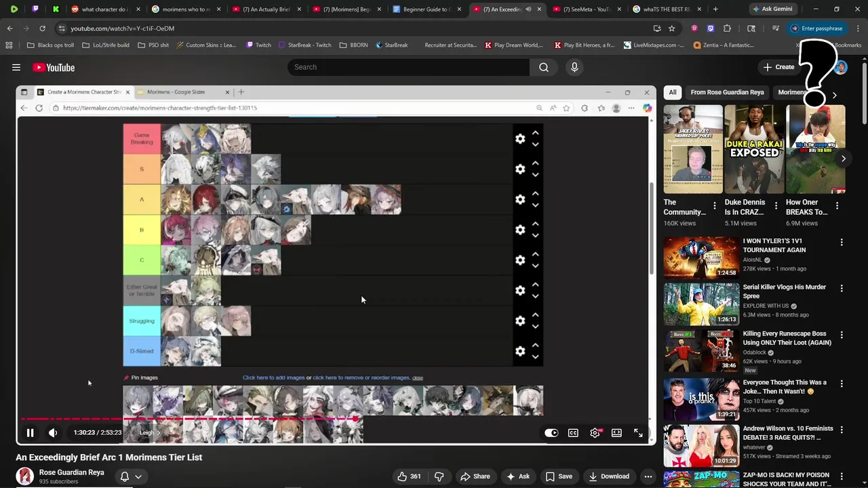The height and width of the screenshot is (488, 868).
Task: Expand the notification options chevron beside the bell
Action: [x=138, y=476]
